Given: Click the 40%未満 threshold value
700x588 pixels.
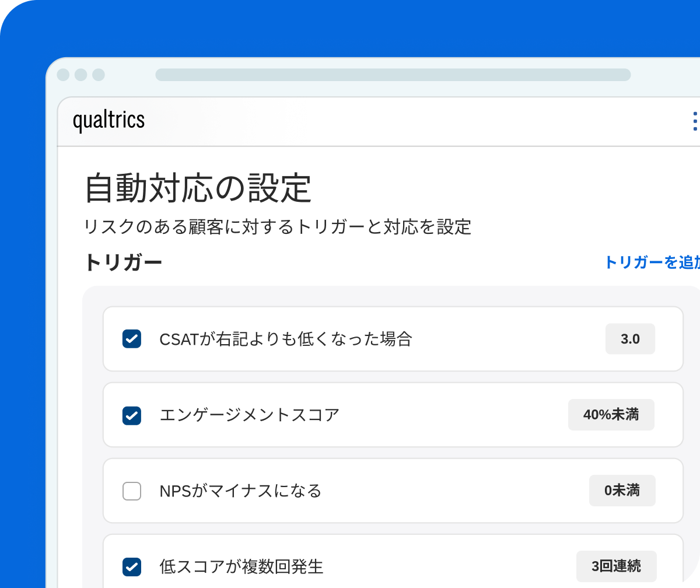Looking at the screenshot, I should tap(611, 415).
